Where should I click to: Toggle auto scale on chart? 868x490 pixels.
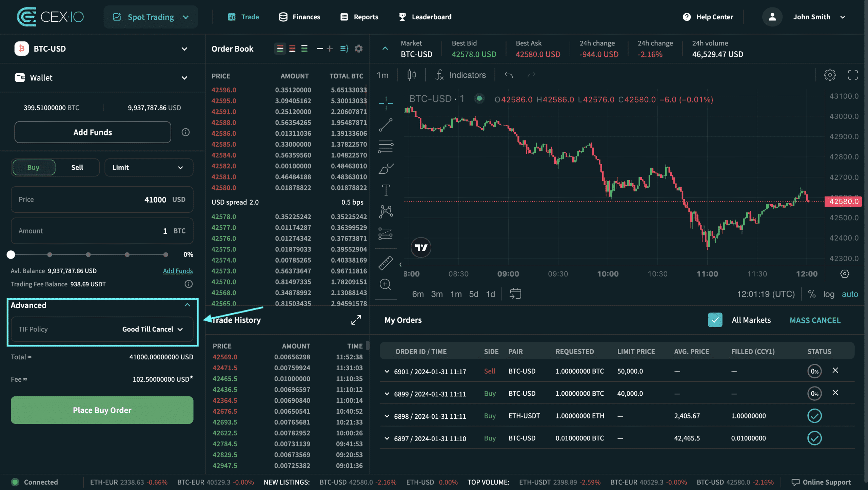pyautogui.click(x=850, y=294)
